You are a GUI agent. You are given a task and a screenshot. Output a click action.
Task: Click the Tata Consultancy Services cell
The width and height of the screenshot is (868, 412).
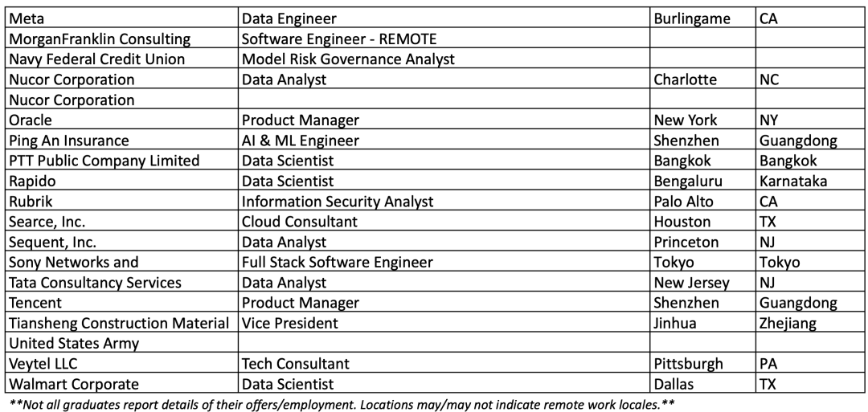tap(122, 282)
